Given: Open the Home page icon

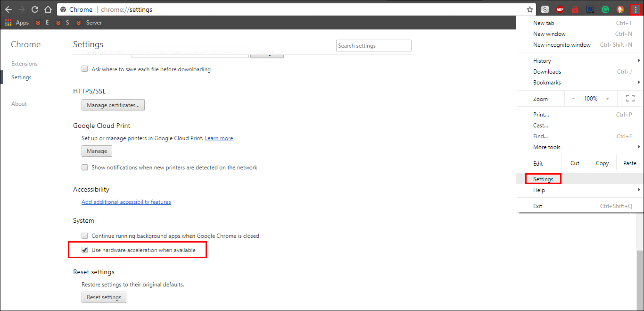Looking at the screenshot, I should pyautogui.click(x=48, y=9).
